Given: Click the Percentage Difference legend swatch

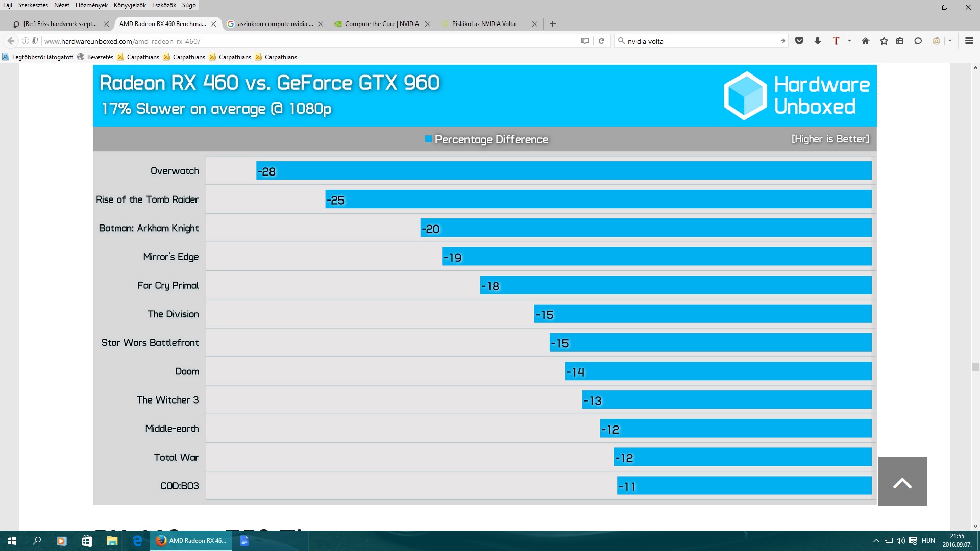Looking at the screenshot, I should point(428,139).
